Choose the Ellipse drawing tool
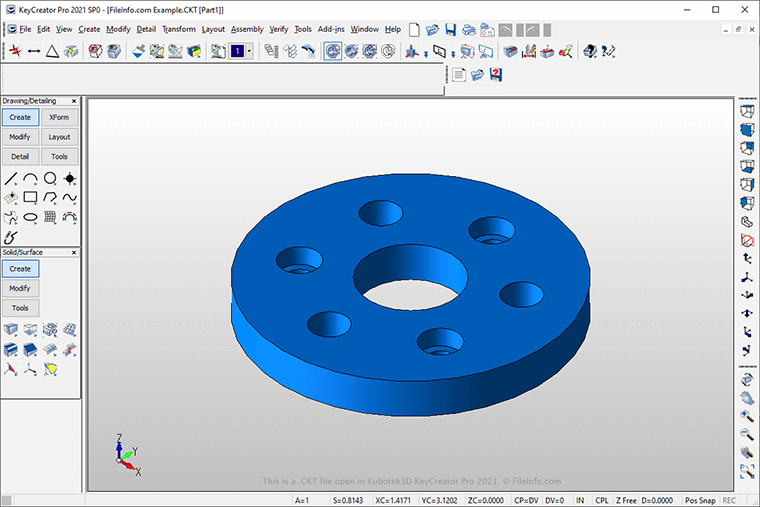This screenshot has height=507, width=760. (x=30, y=217)
